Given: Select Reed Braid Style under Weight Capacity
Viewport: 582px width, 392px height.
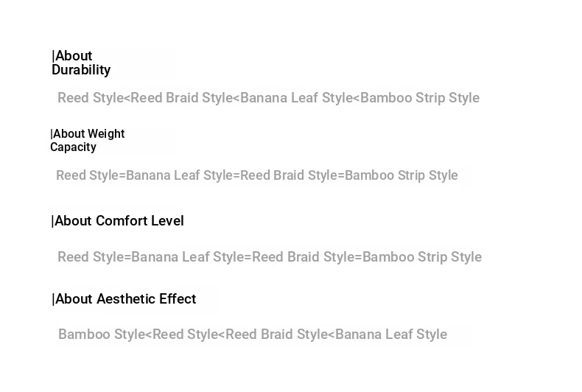Looking at the screenshot, I should click(x=289, y=175).
